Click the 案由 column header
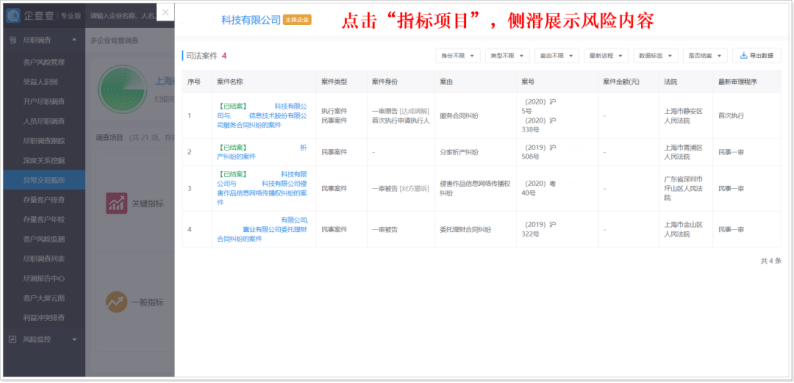 446,81
